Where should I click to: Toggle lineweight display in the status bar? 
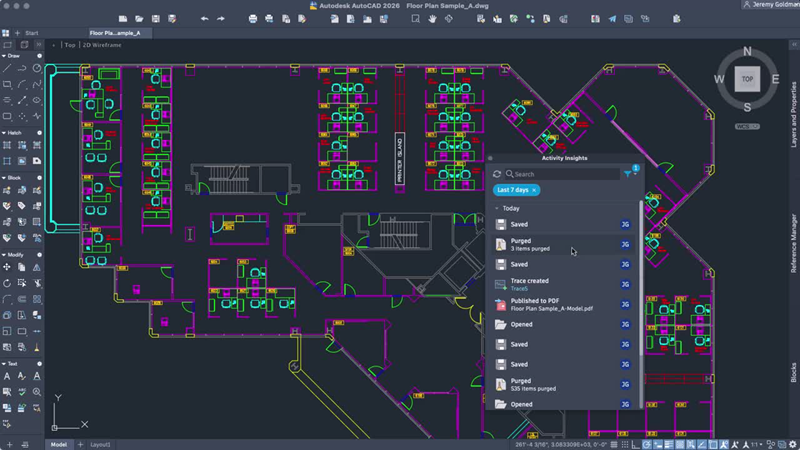[669, 444]
